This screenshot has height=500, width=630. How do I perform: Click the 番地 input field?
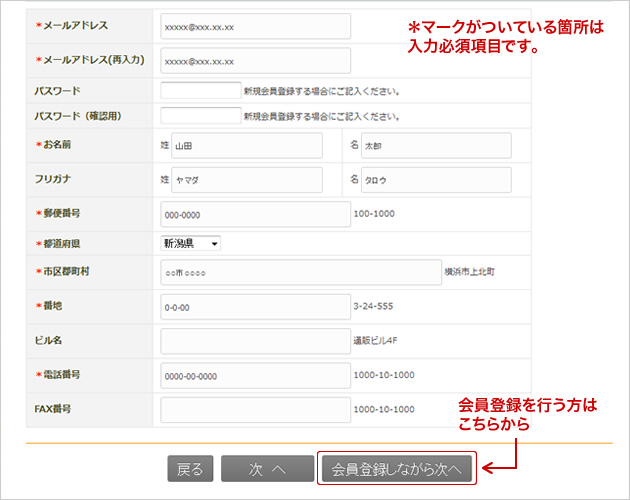pyautogui.click(x=255, y=307)
